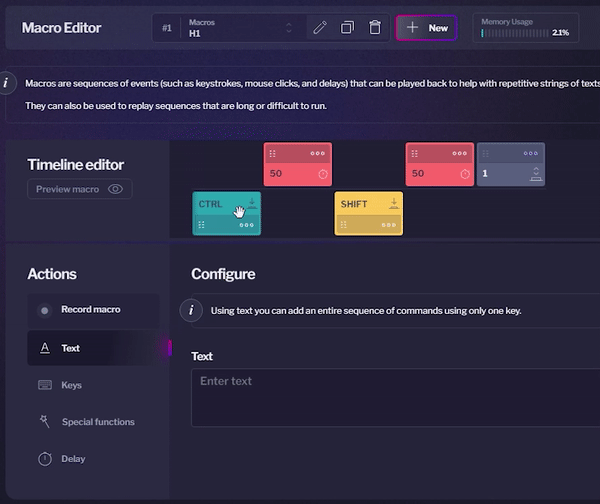Image resolution: width=600 pixels, height=504 pixels.
Task: Click the pencil icon to rename macro H1
Action: pos(320,28)
